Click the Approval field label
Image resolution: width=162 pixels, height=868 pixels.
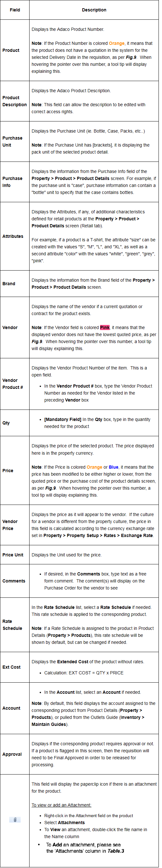click(x=12, y=754)
